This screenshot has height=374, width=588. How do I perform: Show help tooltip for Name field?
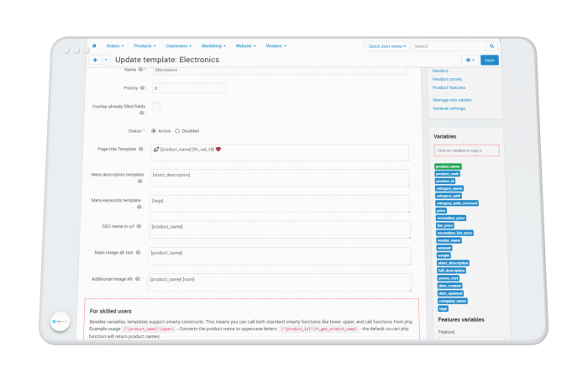pos(140,70)
